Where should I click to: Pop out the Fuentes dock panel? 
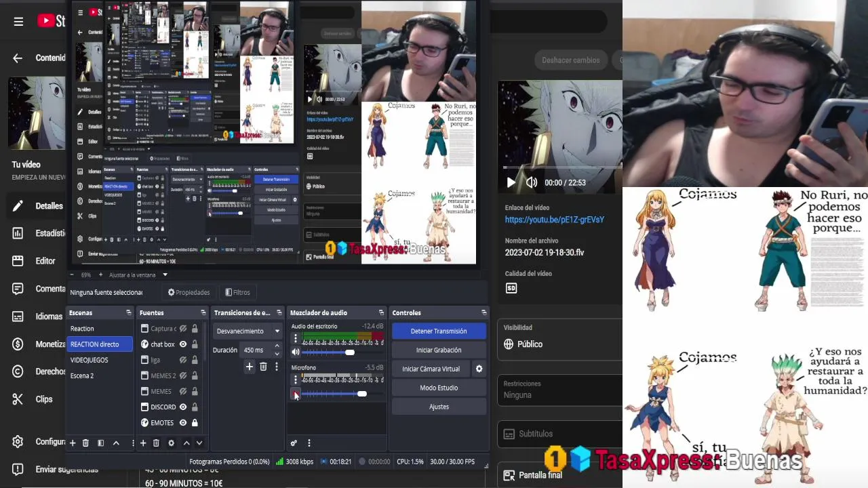coord(203,312)
